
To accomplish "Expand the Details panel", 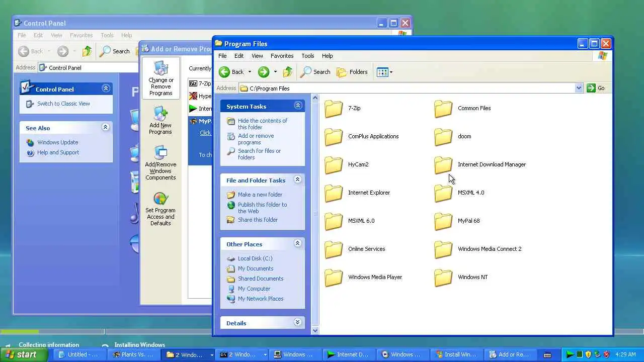I will [x=297, y=322].
